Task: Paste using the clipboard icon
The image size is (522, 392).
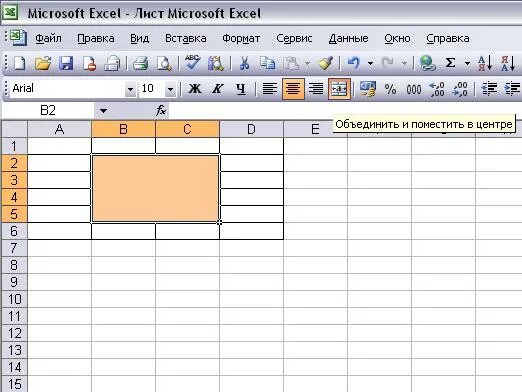Action: [x=291, y=63]
